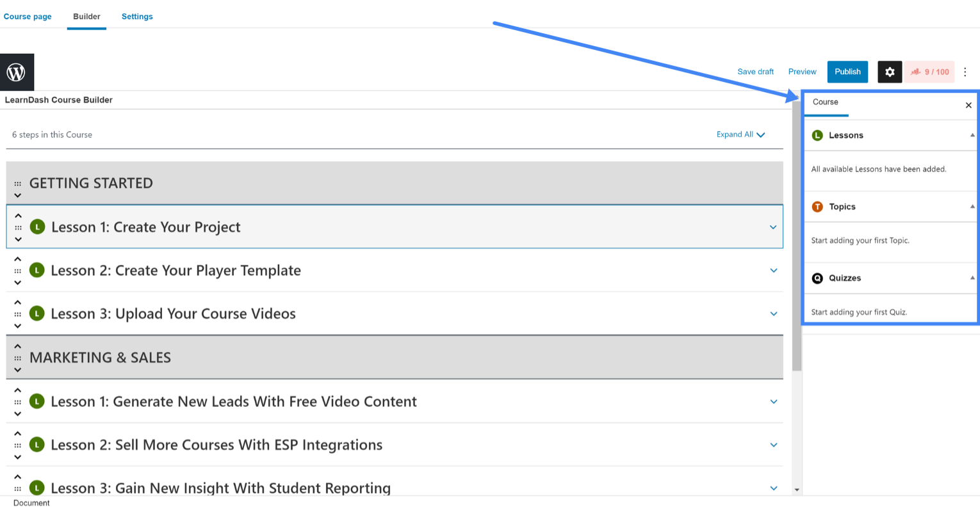Viewport: 980px width, 510px height.
Task: Click Save draft
Action: 756,72
